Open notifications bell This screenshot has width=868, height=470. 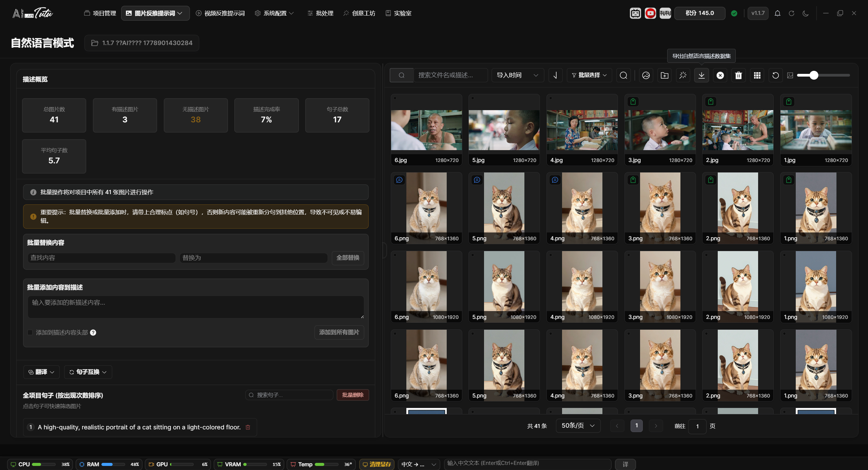click(777, 13)
